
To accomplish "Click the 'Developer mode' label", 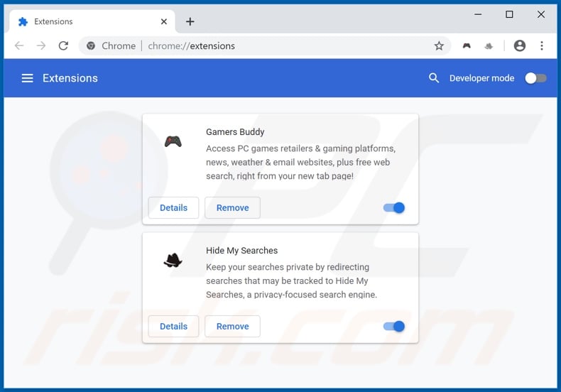I will 481,78.
